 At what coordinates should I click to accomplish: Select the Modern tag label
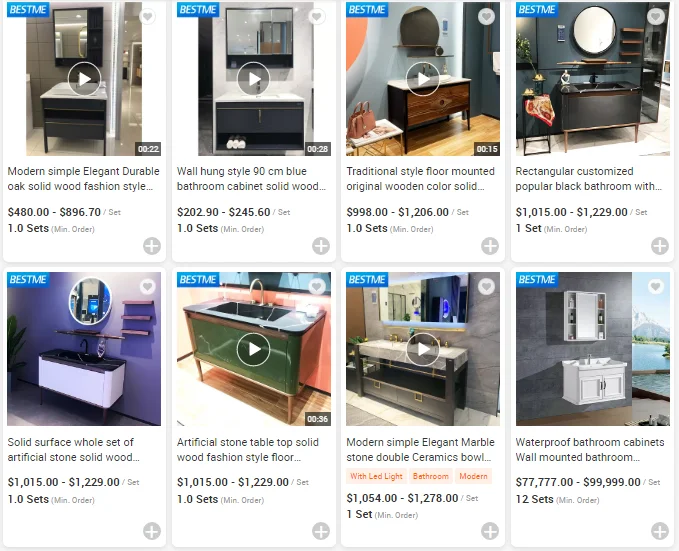pos(473,476)
